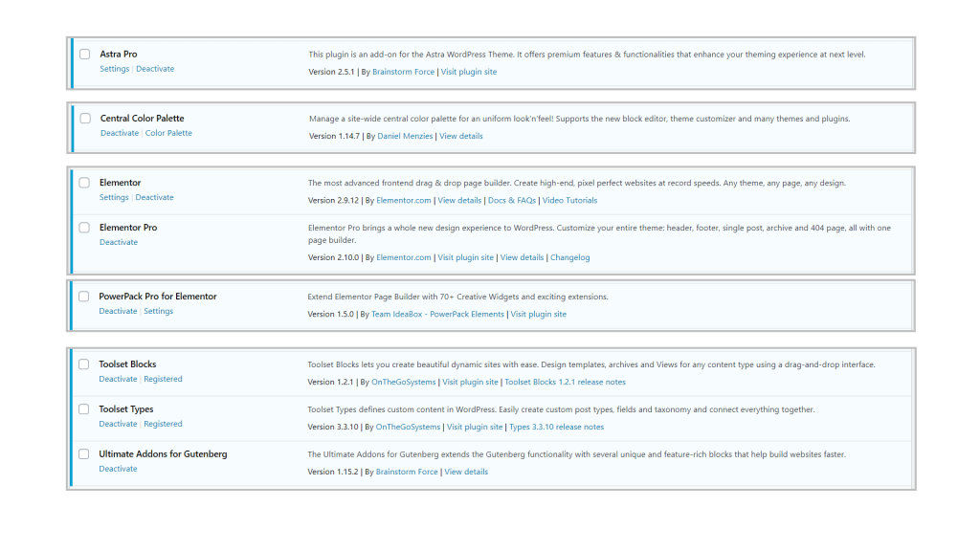Tick the Ultimate Addons for Gutenberg checkbox
The height and width of the screenshot is (551, 980).
[x=84, y=454]
